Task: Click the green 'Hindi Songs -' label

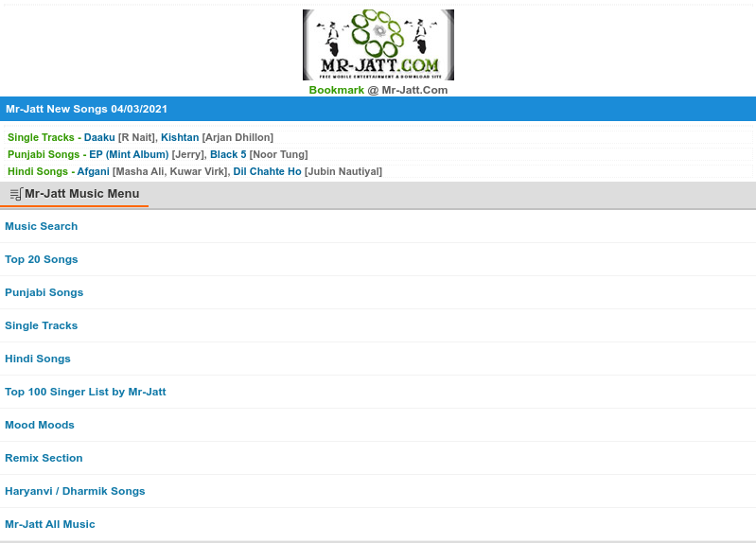Action: point(41,171)
